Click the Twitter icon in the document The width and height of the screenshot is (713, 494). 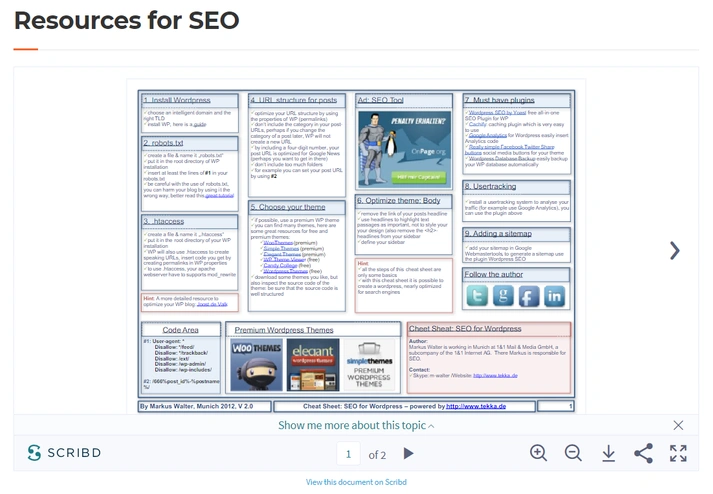(x=477, y=296)
